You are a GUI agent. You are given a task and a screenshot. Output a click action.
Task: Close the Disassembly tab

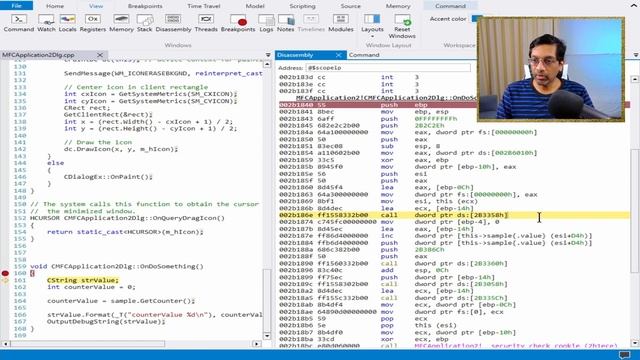[338, 55]
